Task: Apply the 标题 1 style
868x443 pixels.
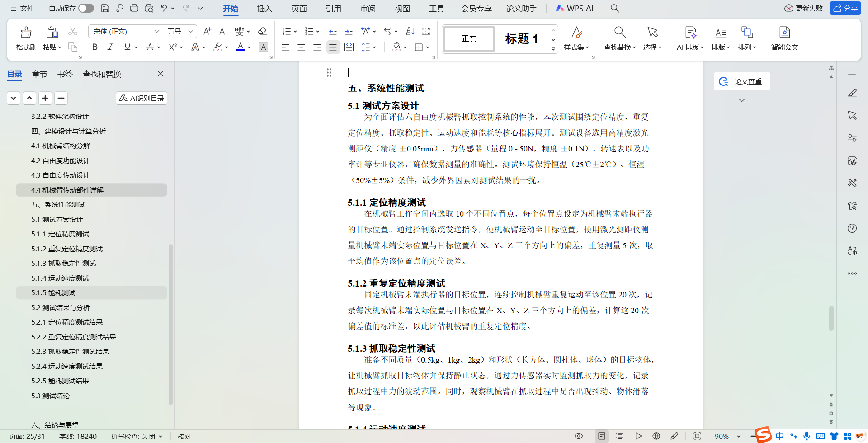Action: click(x=521, y=39)
